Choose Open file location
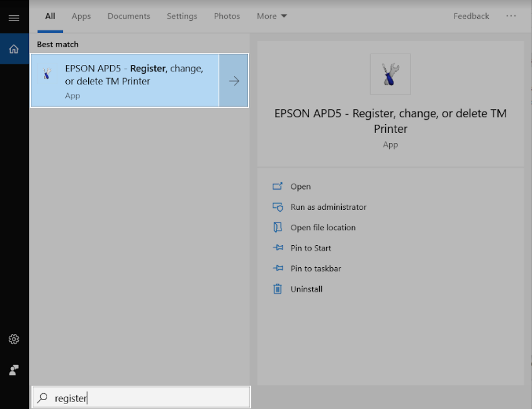Viewport: 532px width, 409px height. [x=323, y=228]
